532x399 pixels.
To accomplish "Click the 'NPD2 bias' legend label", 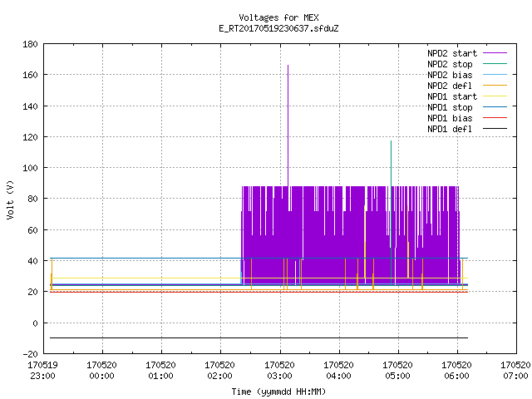I will click(x=450, y=75).
